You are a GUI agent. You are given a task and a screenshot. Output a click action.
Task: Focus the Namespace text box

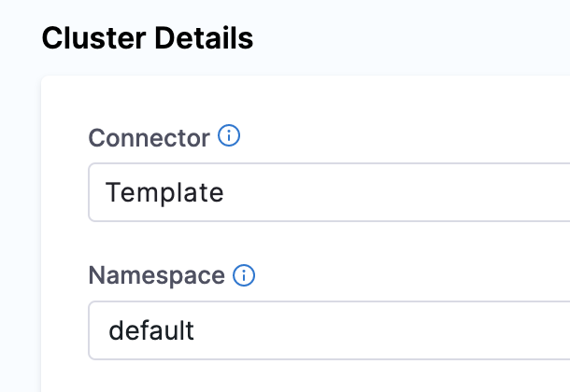point(374,330)
